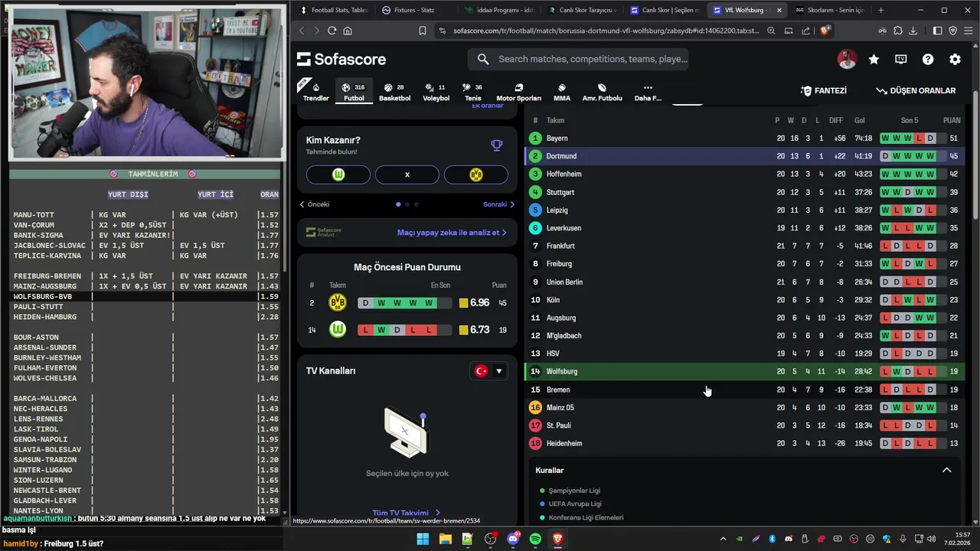Bookmark this page in Brave
This screenshot has height=551, width=980.
[x=422, y=31]
